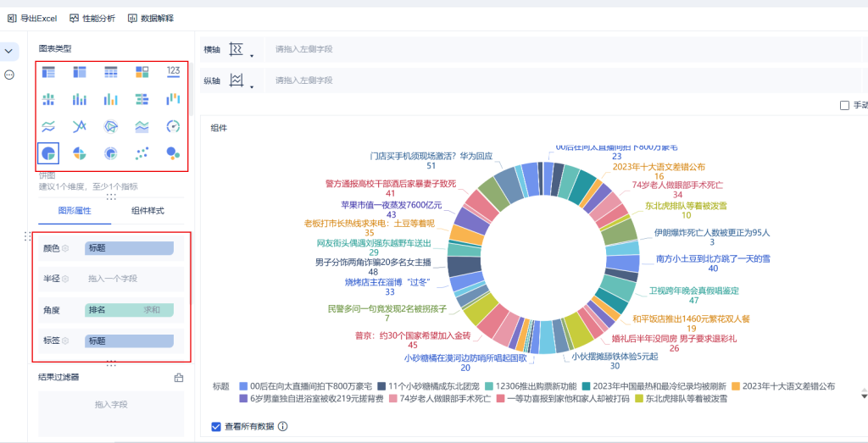
Task: Uncheck the 查看所有数据 checkbox
Action: tap(216, 426)
